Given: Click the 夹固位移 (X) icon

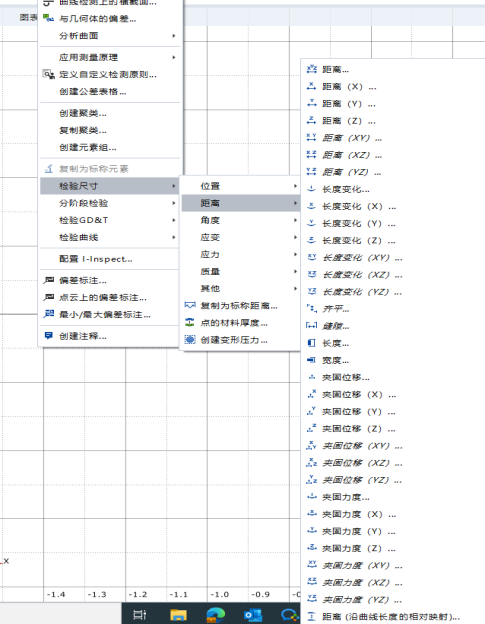Looking at the screenshot, I should [312, 394].
